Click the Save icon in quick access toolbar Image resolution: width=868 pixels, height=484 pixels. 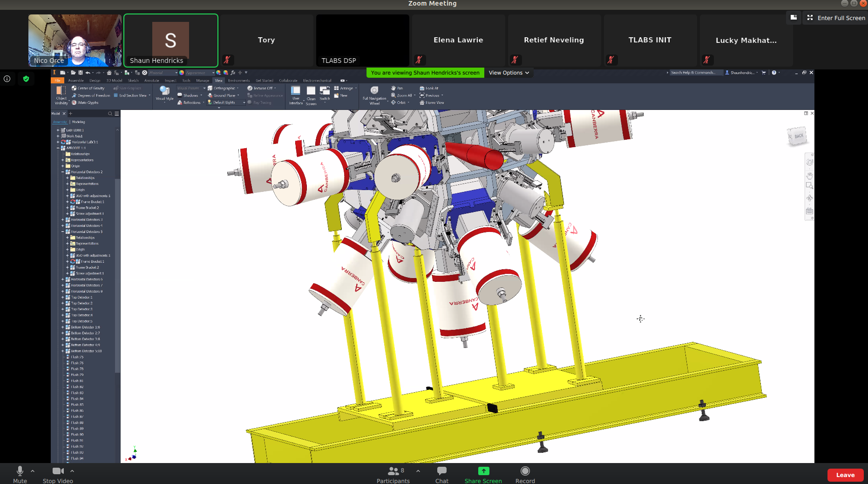click(x=81, y=73)
